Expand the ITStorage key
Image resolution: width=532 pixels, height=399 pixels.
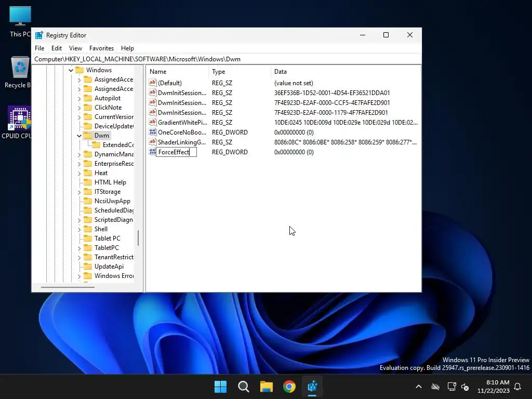[x=79, y=192]
